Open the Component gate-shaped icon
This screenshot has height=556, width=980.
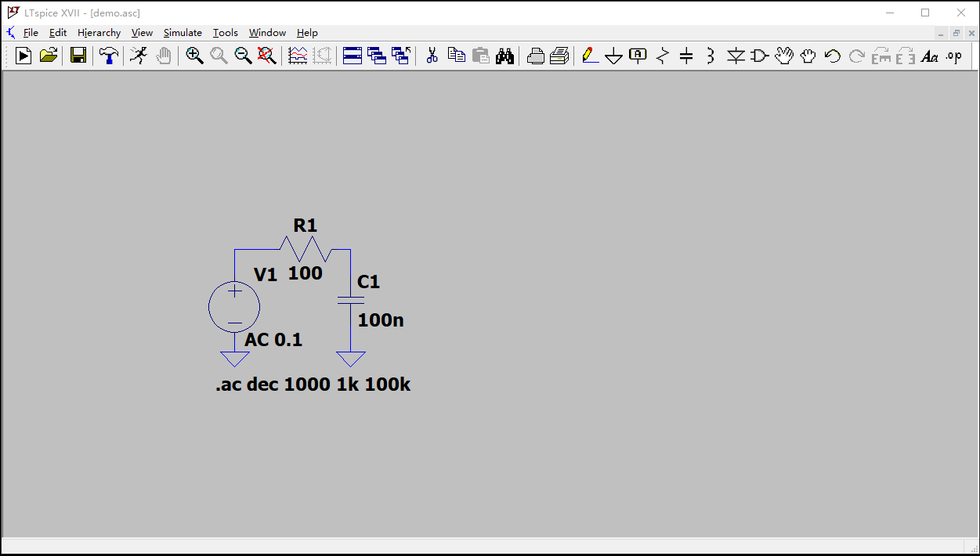click(x=760, y=56)
